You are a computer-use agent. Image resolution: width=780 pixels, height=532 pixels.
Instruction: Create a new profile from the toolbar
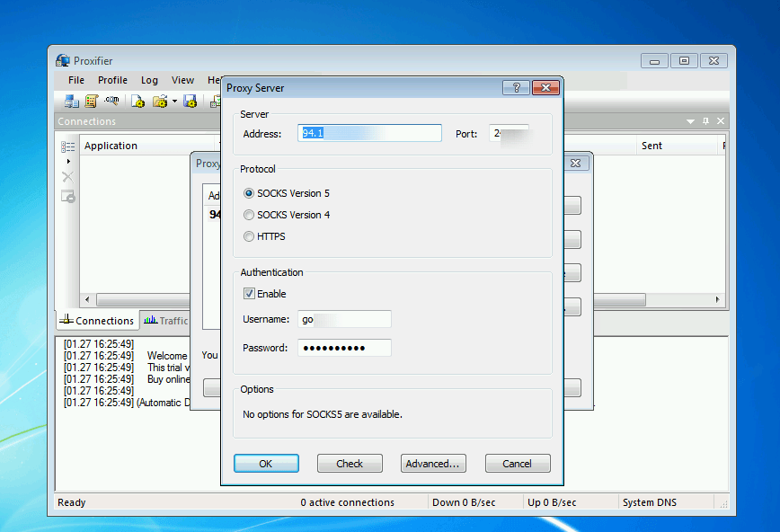click(137, 102)
